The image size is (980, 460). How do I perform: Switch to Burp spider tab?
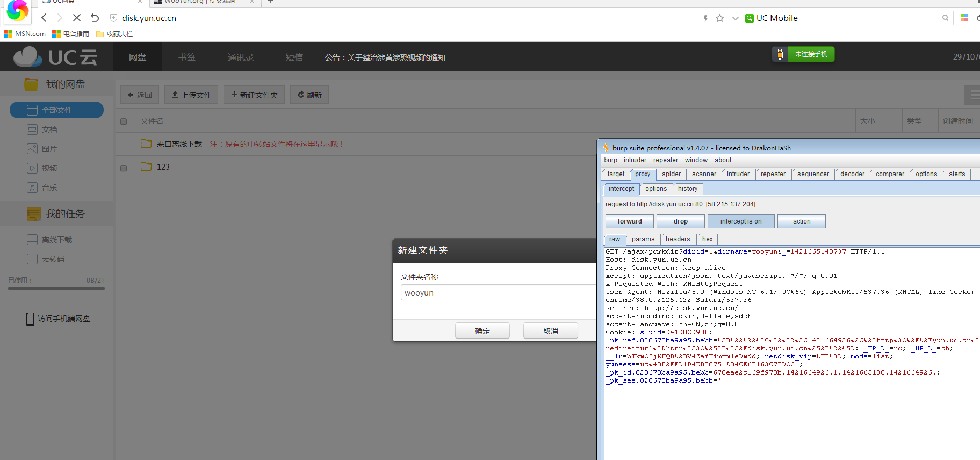671,174
